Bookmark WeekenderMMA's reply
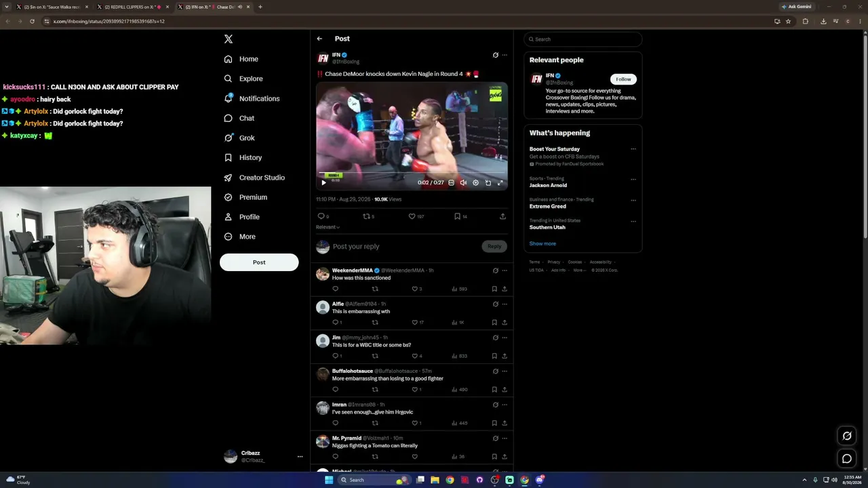 [x=494, y=289]
